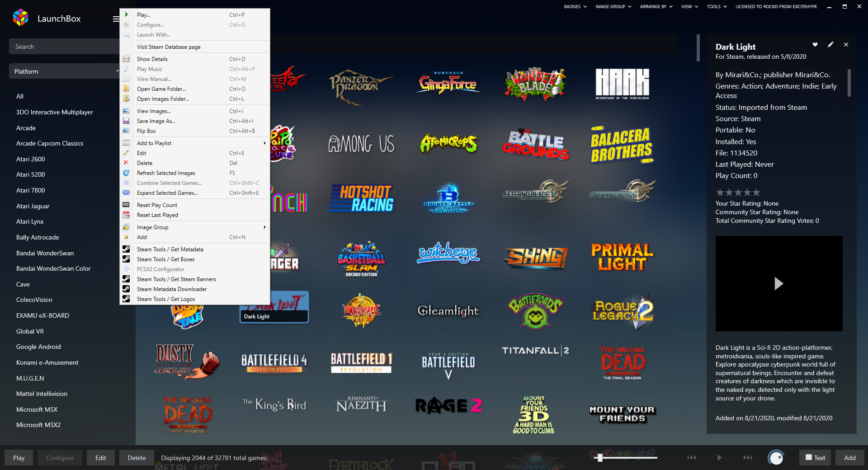This screenshot has width=868, height=470.
Task: Choose Steam Tools / Get Logos
Action: (x=195, y=299)
